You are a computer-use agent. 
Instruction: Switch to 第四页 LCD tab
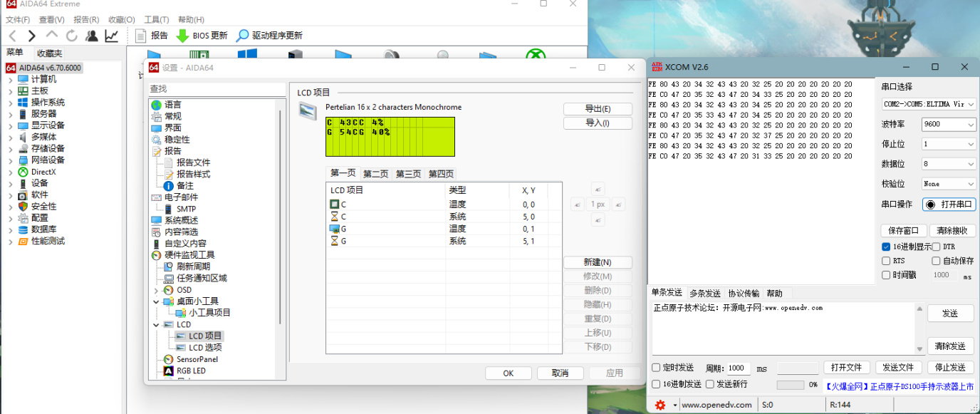coord(441,174)
